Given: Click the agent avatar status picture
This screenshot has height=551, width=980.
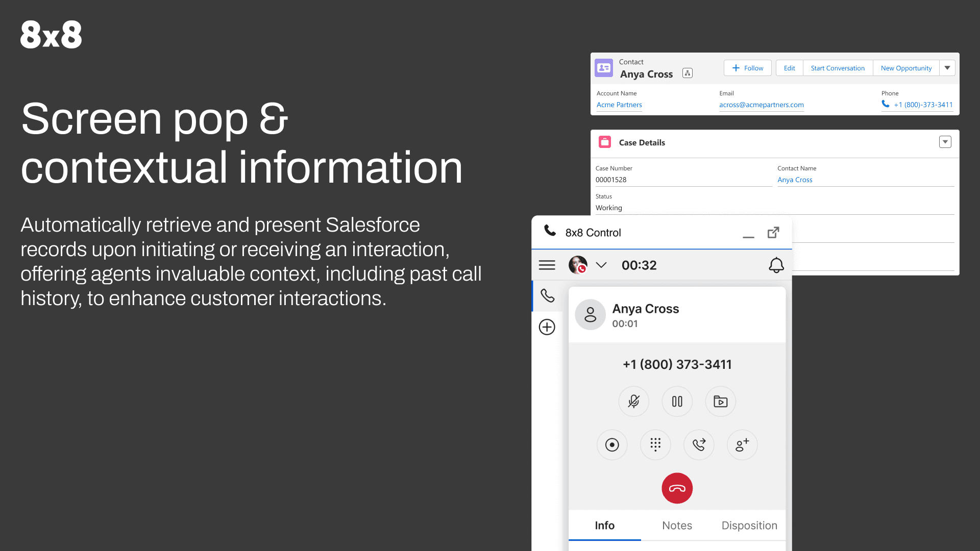Looking at the screenshot, I should click(578, 265).
